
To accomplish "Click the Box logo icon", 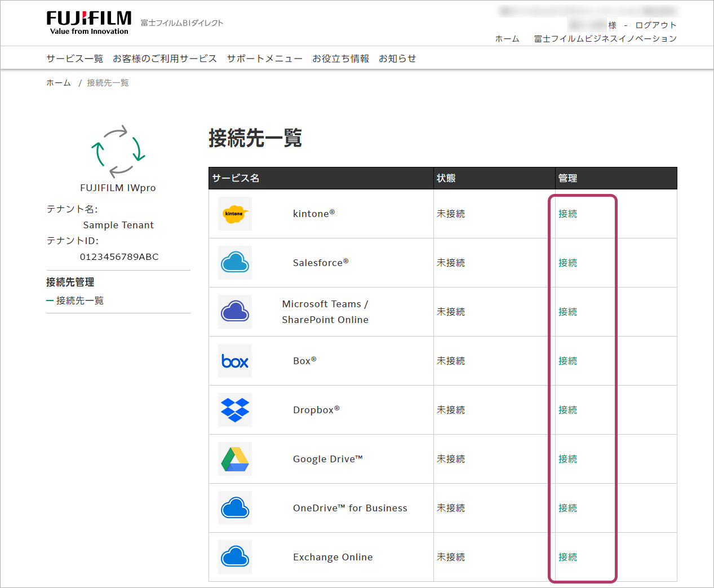I will tap(235, 361).
